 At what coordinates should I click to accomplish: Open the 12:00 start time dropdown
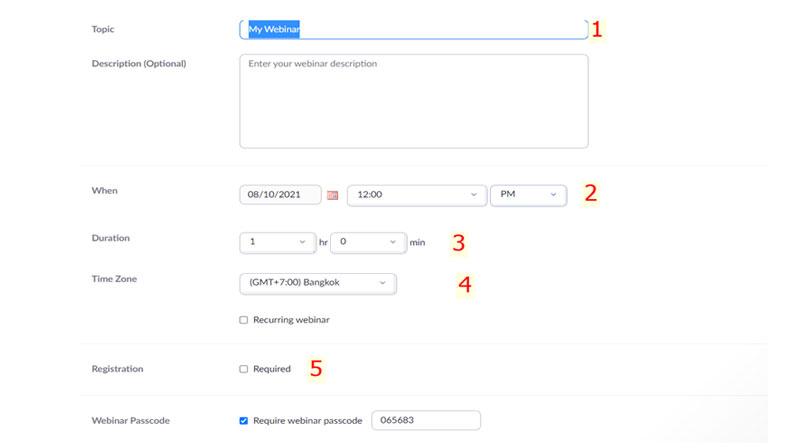coord(416,195)
